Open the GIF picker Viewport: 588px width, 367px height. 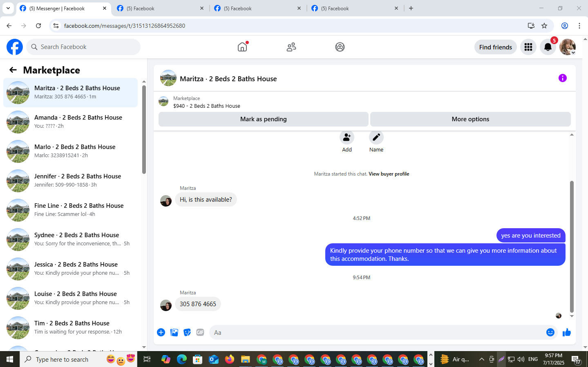tap(200, 332)
